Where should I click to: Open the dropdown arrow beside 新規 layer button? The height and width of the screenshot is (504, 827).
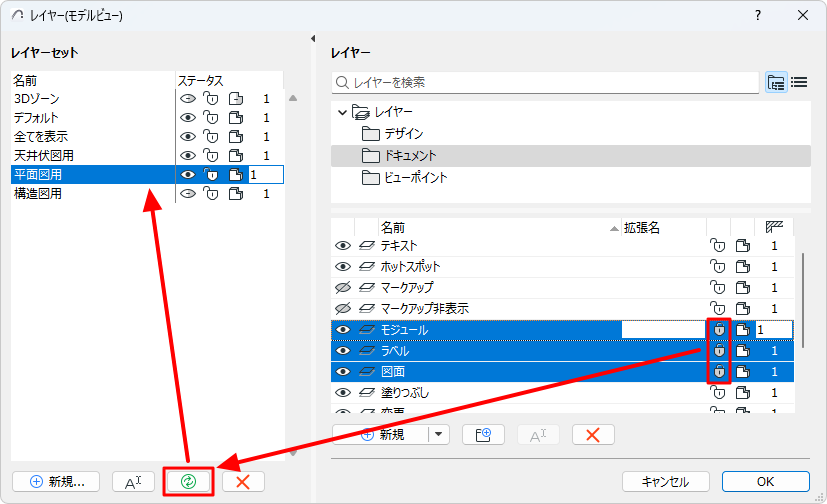pyautogui.click(x=439, y=435)
